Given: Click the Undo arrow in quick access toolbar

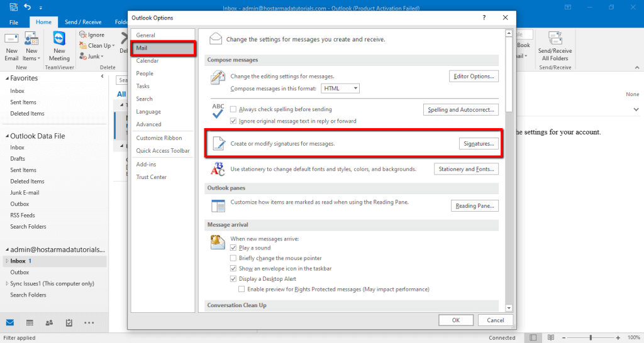Looking at the screenshot, I should point(28,7).
